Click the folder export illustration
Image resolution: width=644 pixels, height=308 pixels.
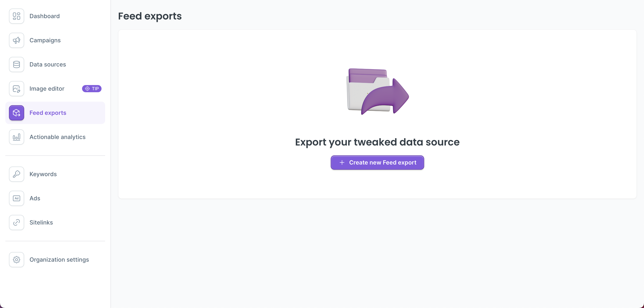pos(377,91)
